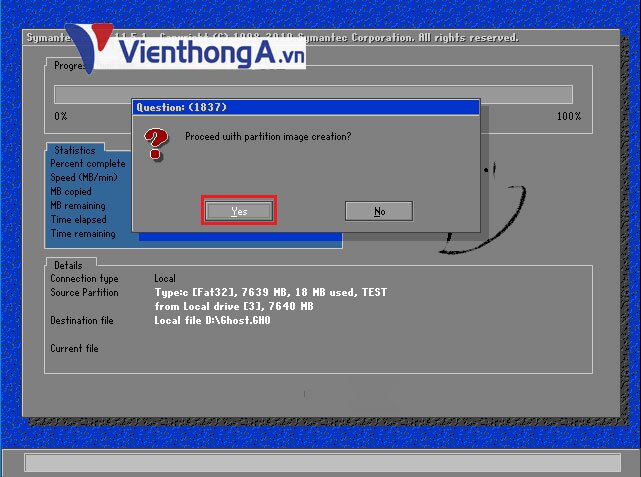Click the progress bar at 0%
The height and width of the screenshot is (477, 641).
click(x=313, y=94)
